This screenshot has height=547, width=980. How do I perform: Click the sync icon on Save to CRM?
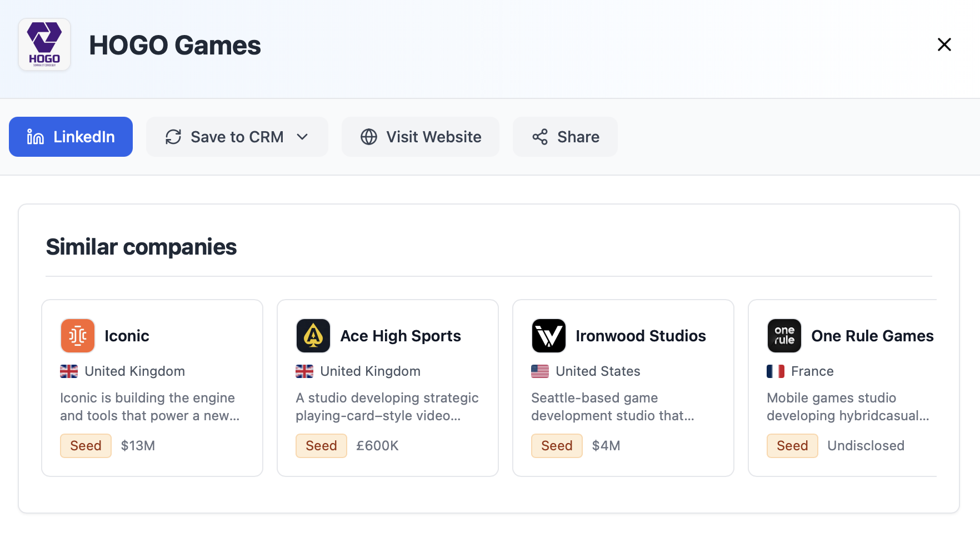coord(173,137)
